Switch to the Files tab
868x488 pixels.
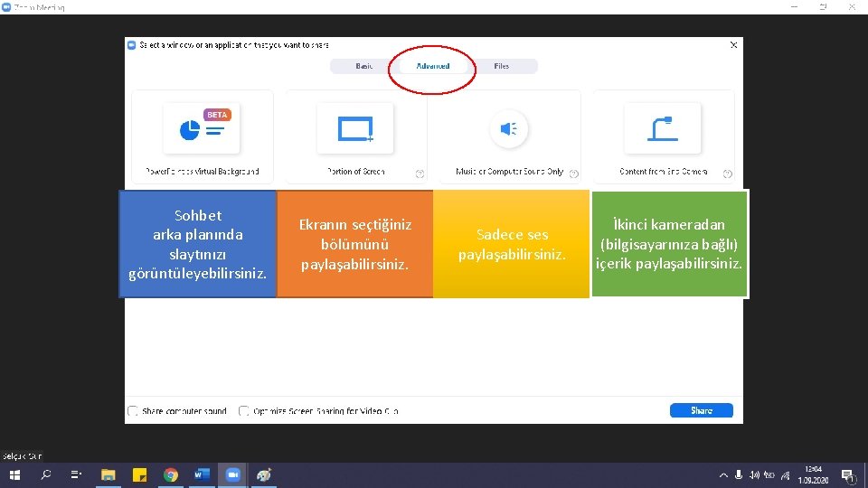pos(502,66)
